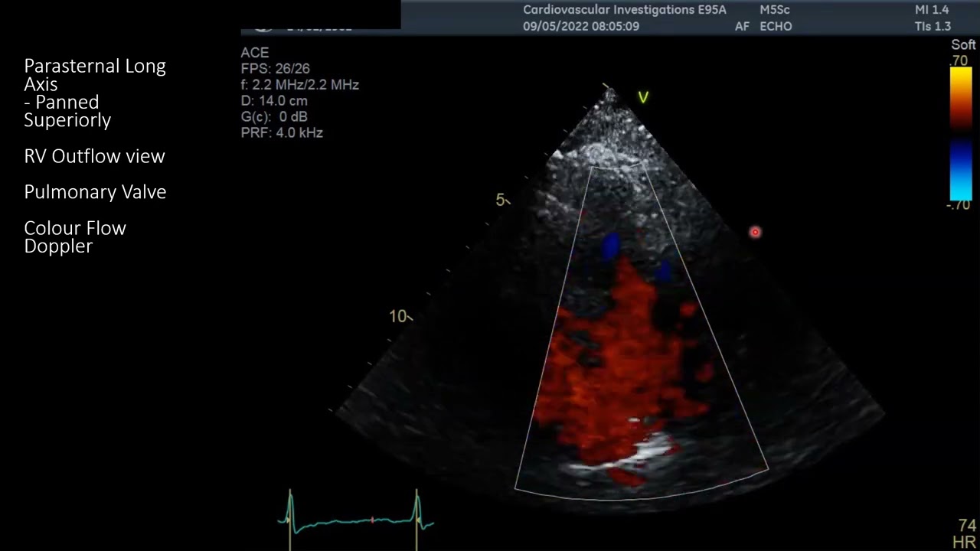Click the 5 cm depth marker label
The image size is (980, 551).
(501, 200)
